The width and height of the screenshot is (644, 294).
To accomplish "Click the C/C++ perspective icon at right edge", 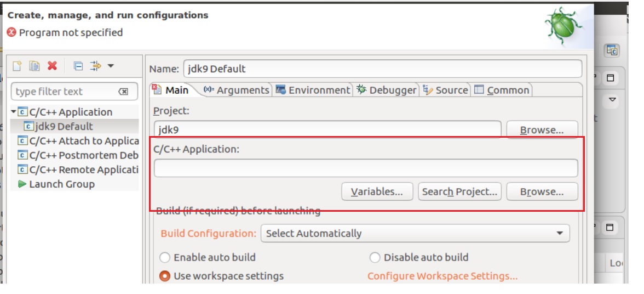I will 612,50.
